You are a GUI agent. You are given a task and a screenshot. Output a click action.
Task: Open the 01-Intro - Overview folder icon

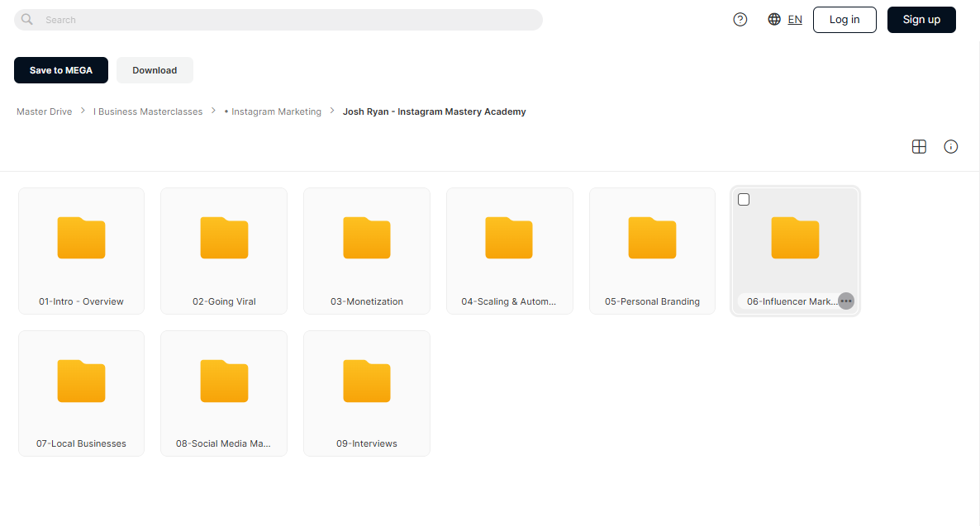(x=81, y=237)
